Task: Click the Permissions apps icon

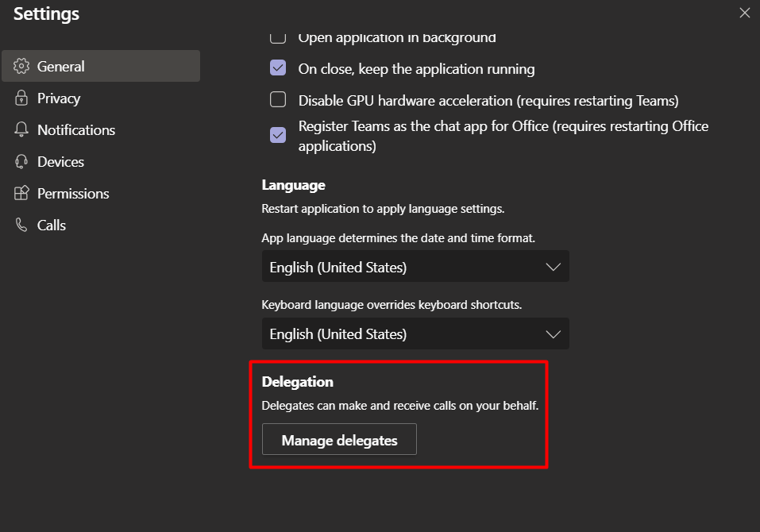Action: coord(21,193)
